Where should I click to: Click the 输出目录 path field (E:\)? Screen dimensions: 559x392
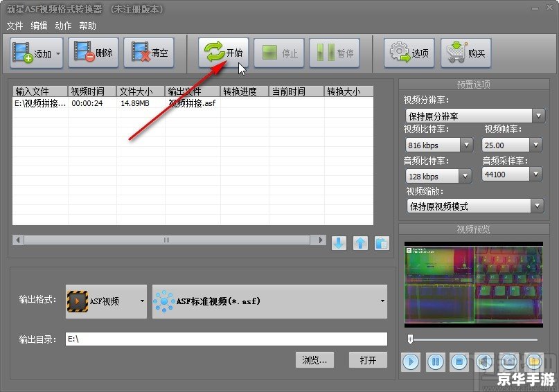[x=227, y=339]
